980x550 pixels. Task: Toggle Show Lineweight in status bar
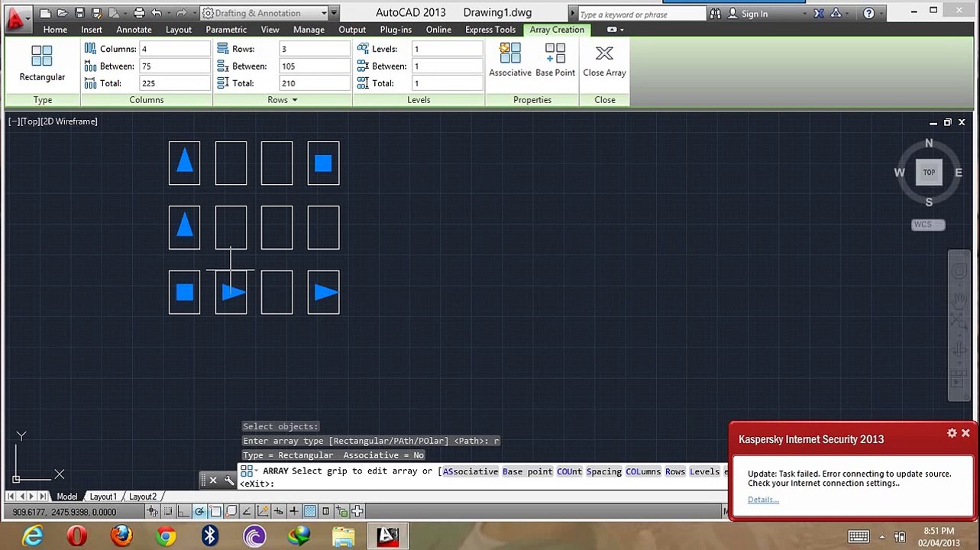pyautogui.click(x=294, y=511)
